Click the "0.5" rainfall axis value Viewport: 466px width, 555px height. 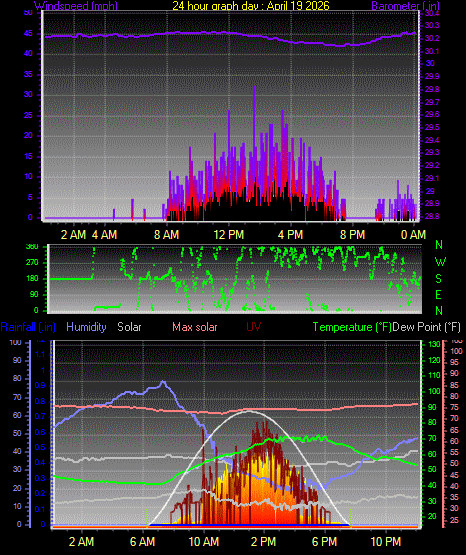[40, 447]
